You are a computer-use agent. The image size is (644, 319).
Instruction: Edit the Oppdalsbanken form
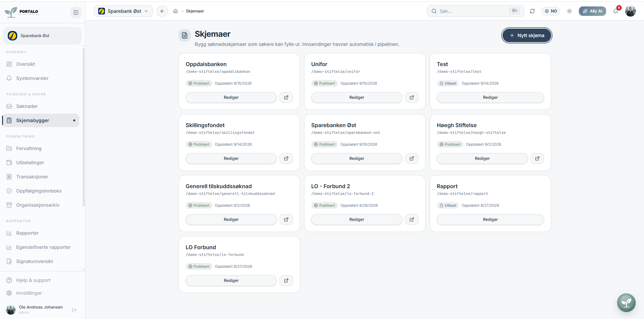click(x=231, y=97)
